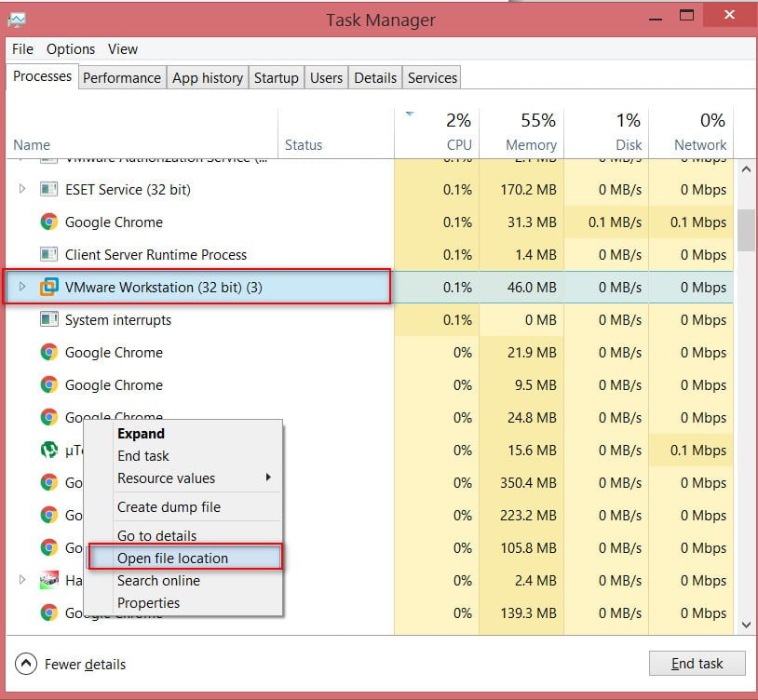Switch to the Services tab
This screenshot has height=700, width=758.
432,78
